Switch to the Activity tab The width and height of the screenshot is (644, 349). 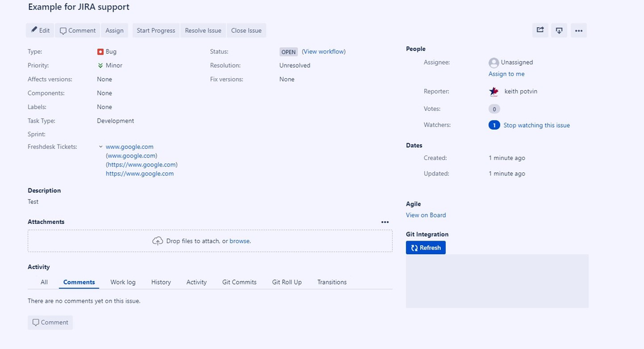coord(197,282)
